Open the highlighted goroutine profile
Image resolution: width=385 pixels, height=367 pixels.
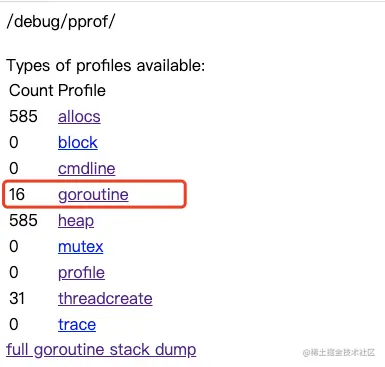[x=93, y=195]
